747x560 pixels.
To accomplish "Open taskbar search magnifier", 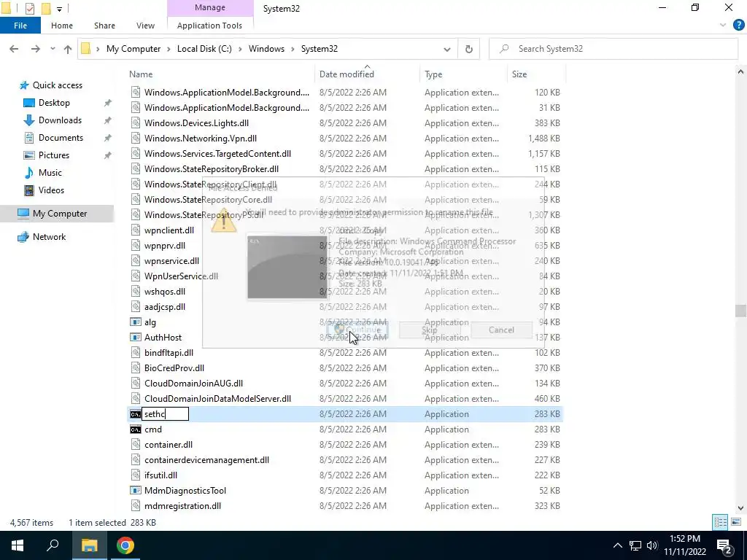I will click(53, 545).
